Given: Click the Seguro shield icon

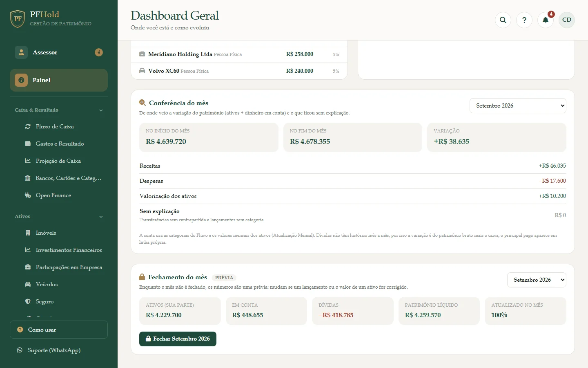Looking at the screenshot, I should click(28, 302).
